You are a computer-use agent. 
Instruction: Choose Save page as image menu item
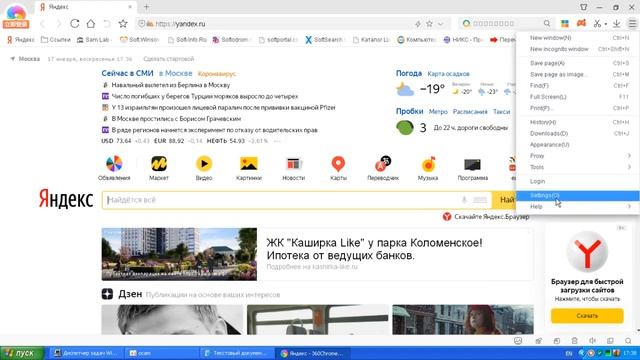(578, 74)
